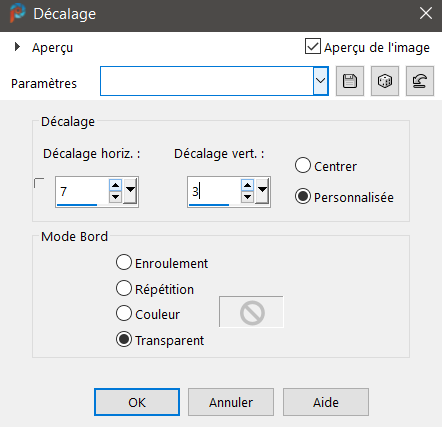Decrease vertical offset with down arrow
442x427 pixels.
coord(247,197)
